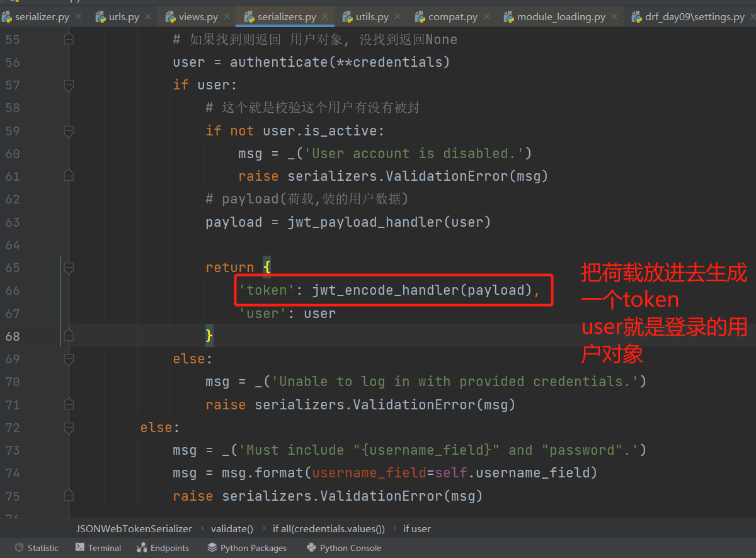Open the Statistic tool window

37,548
